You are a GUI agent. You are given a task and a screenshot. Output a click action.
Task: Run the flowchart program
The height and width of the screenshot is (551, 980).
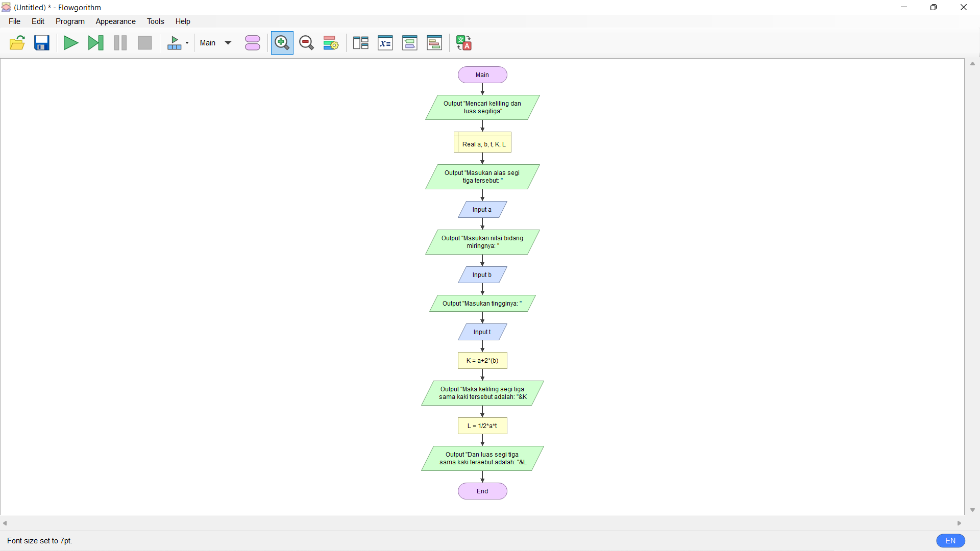coord(70,43)
